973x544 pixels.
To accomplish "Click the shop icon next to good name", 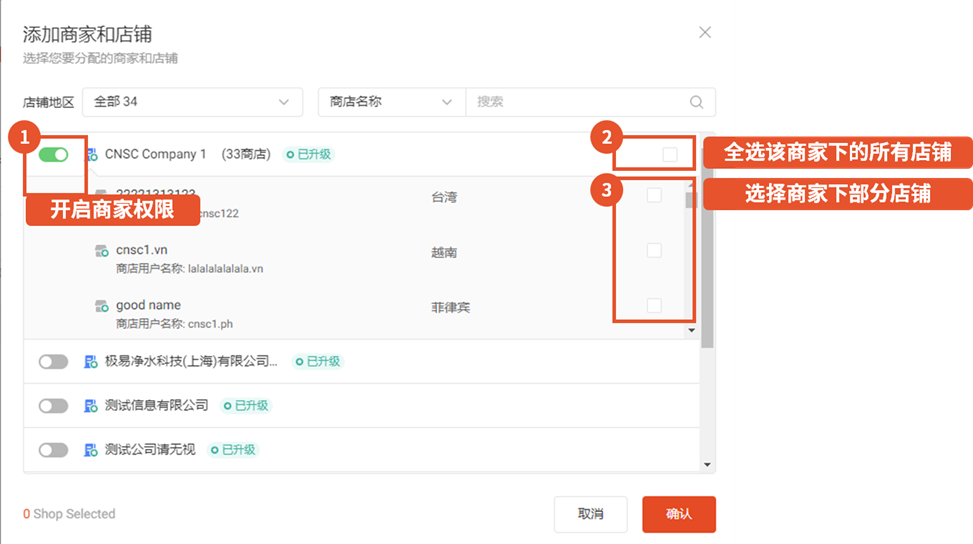I will (101, 305).
